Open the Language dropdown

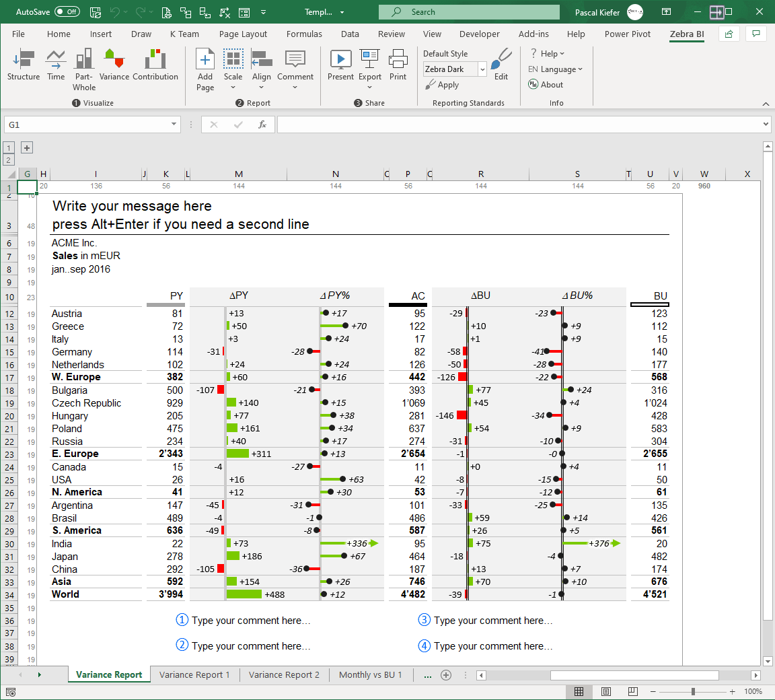point(556,69)
